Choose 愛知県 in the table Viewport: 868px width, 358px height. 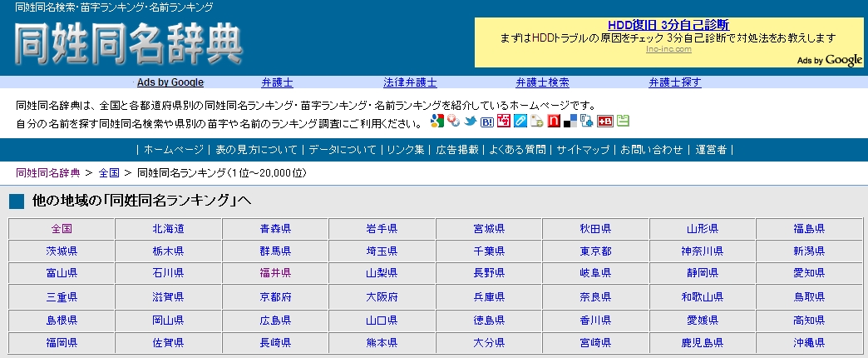click(809, 272)
